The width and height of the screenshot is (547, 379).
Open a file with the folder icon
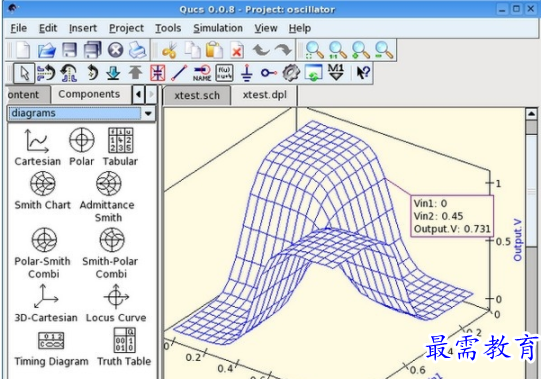click(47, 50)
